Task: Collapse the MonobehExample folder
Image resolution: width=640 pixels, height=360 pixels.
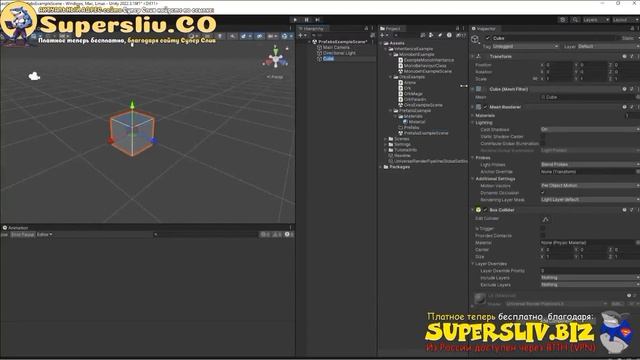Action: [391, 54]
